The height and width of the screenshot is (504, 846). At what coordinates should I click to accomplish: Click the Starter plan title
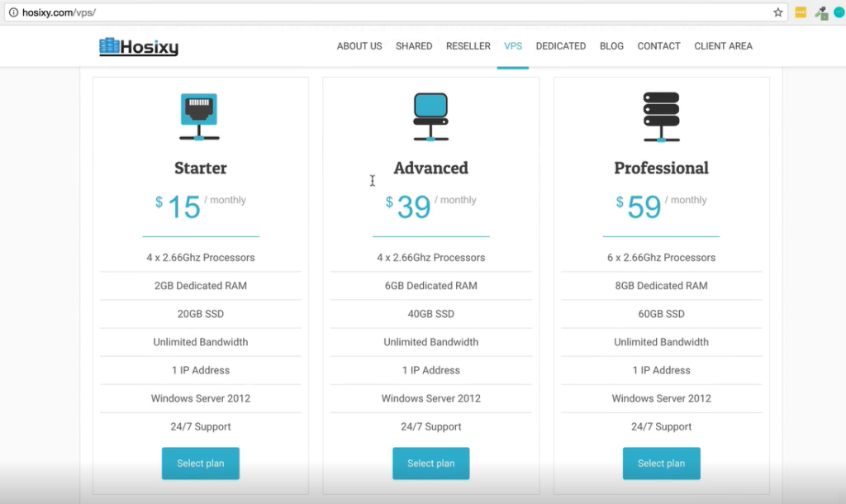(201, 169)
